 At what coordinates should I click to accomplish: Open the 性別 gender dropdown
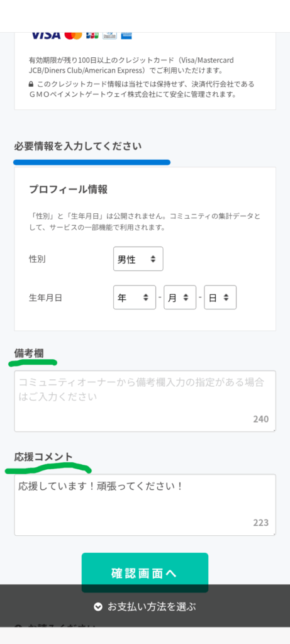click(138, 258)
